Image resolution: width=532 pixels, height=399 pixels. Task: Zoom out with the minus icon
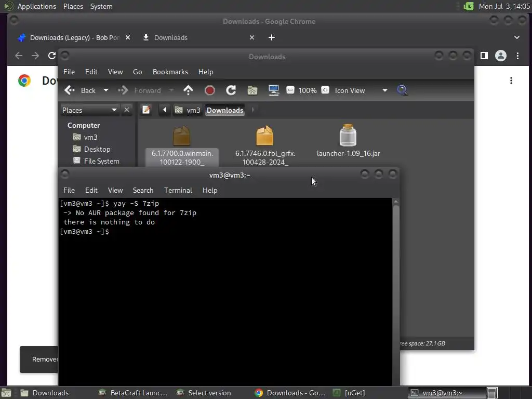point(290,90)
